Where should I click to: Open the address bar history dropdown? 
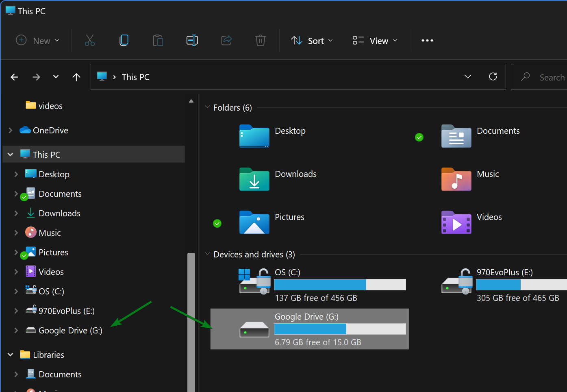468,76
